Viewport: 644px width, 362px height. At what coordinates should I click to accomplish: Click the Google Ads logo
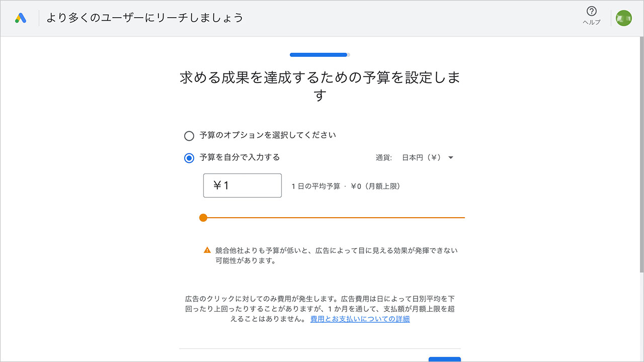tap(20, 17)
